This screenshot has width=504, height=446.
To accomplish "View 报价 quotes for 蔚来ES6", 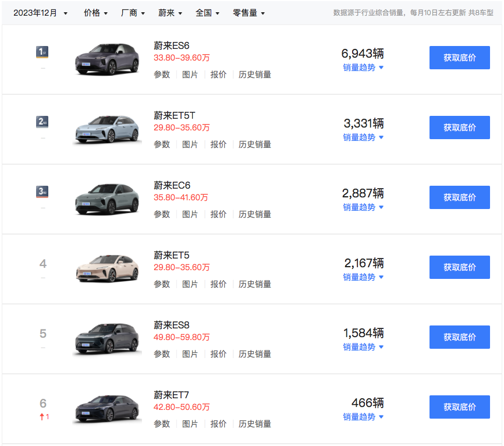I will [x=218, y=75].
